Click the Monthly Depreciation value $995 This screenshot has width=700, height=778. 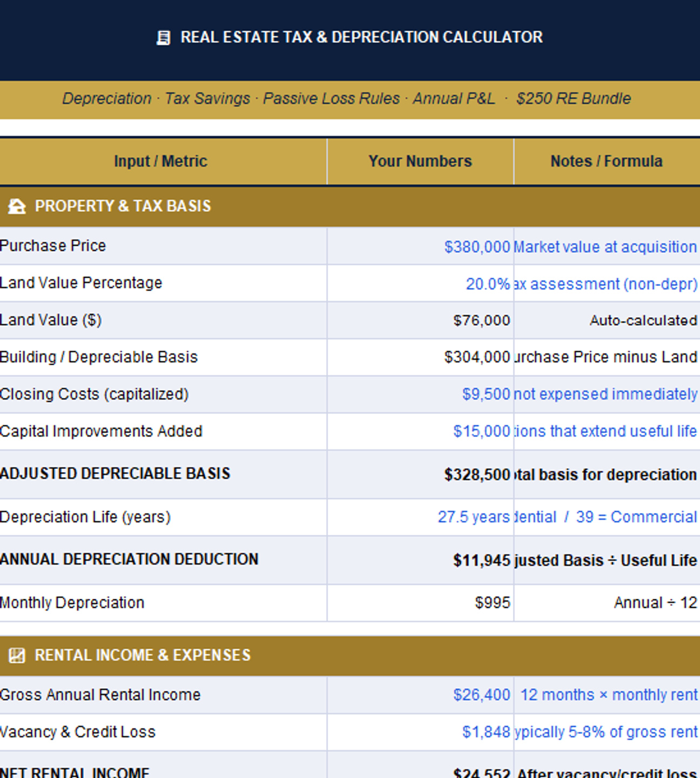[x=493, y=603]
